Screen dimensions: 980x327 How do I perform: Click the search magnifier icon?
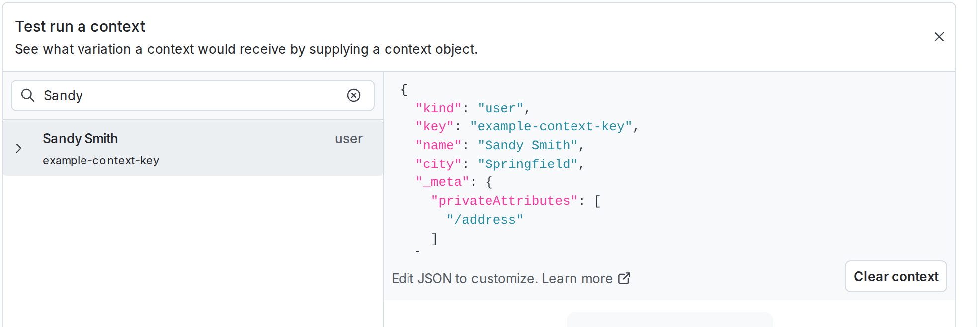[28, 95]
